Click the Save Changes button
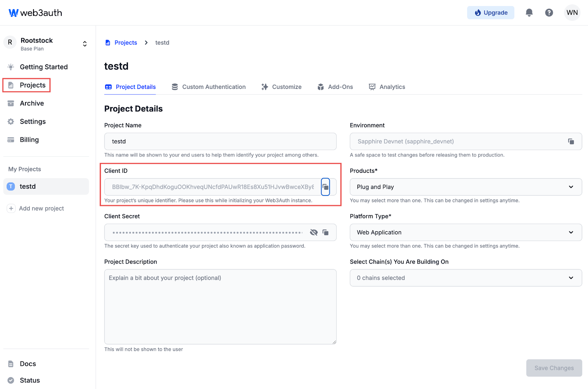 554,368
